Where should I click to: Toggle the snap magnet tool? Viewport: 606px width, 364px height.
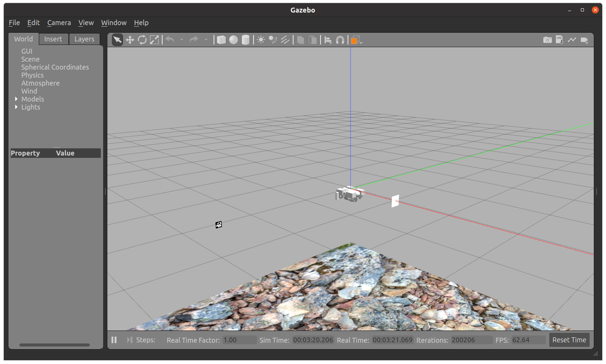pyautogui.click(x=340, y=40)
